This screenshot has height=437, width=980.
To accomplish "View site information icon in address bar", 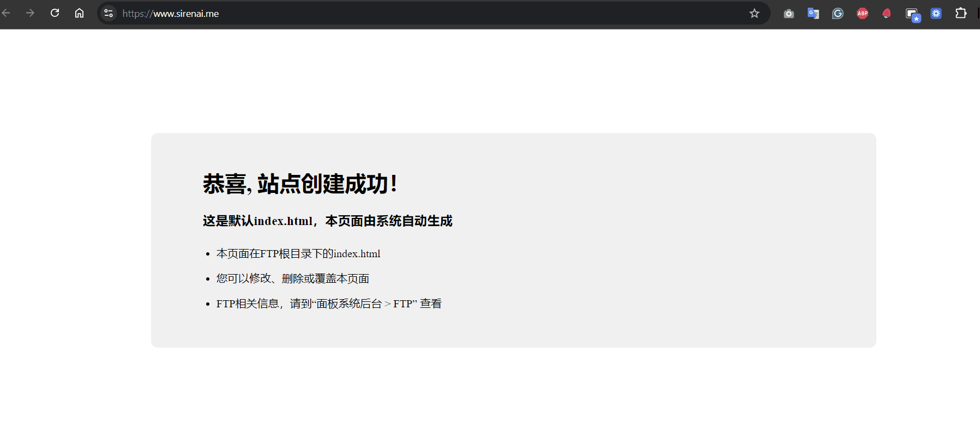I will coord(109,13).
